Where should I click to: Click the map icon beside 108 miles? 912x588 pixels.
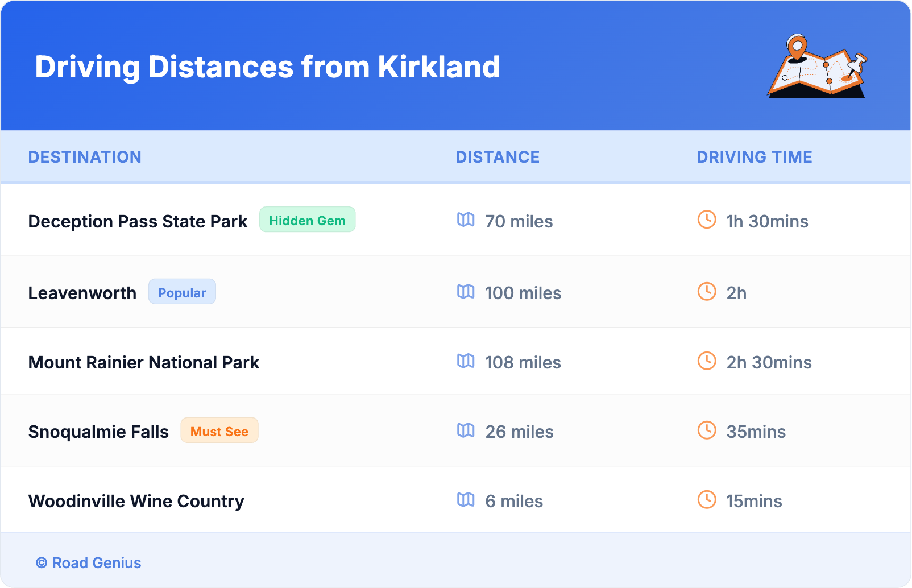(x=466, y=361)
